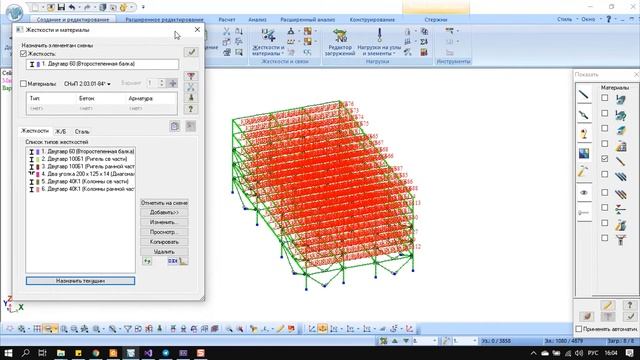Save the project with the floppy disk icon
Viewport: 640px width, 360px height.
click(x=61, y=7)
